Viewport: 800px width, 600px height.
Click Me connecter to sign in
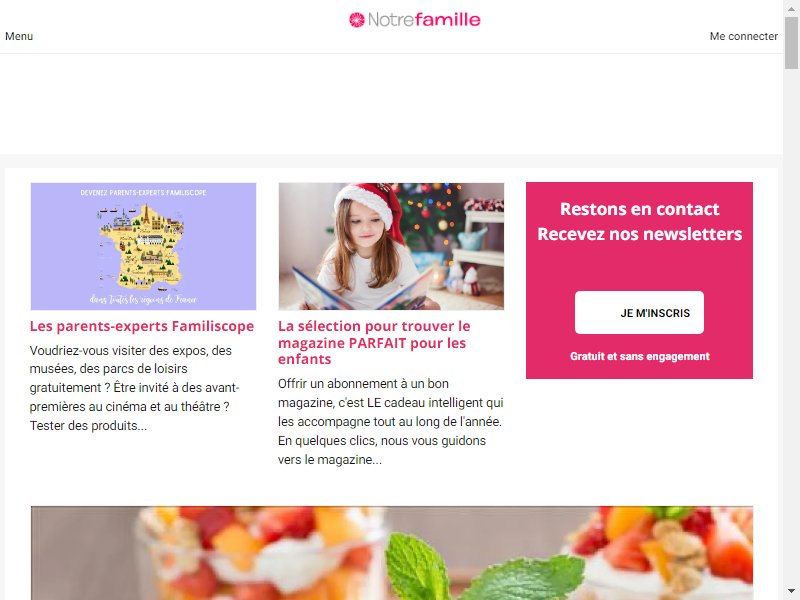[743, 36]
